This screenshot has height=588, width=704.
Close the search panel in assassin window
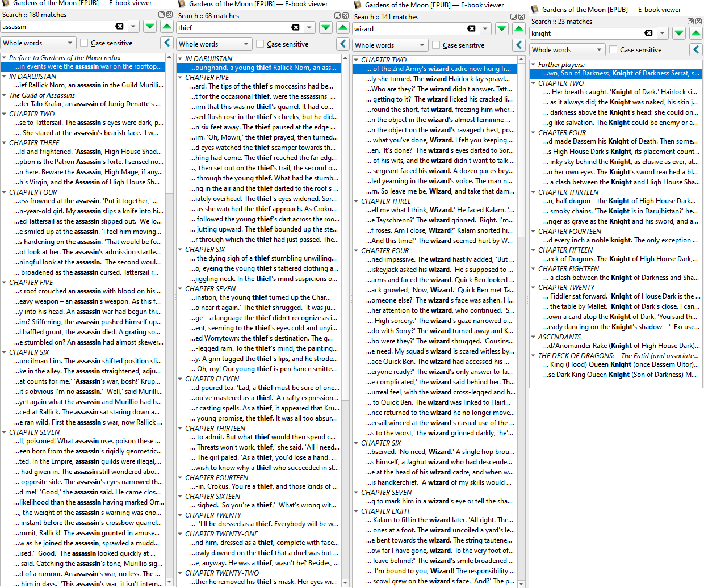pos(169,15)
